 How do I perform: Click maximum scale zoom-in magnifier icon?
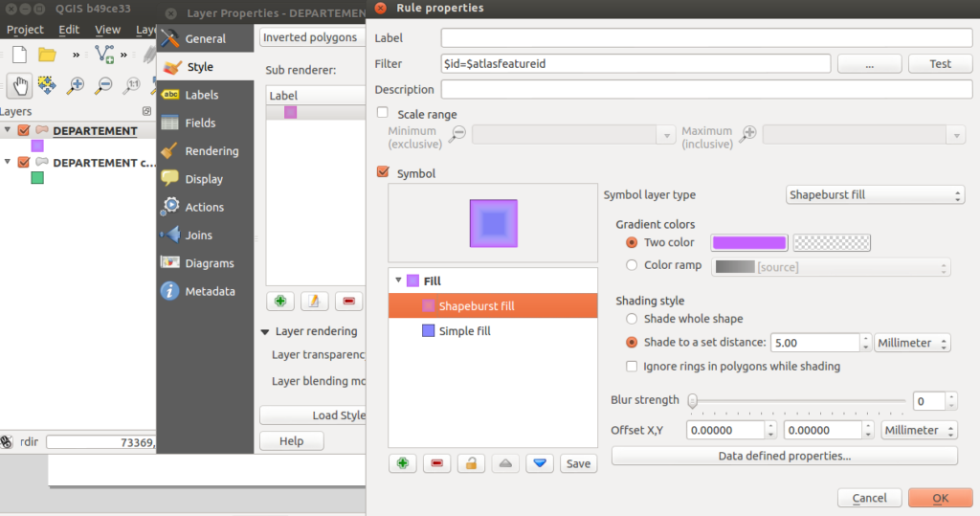pos(748,133)
